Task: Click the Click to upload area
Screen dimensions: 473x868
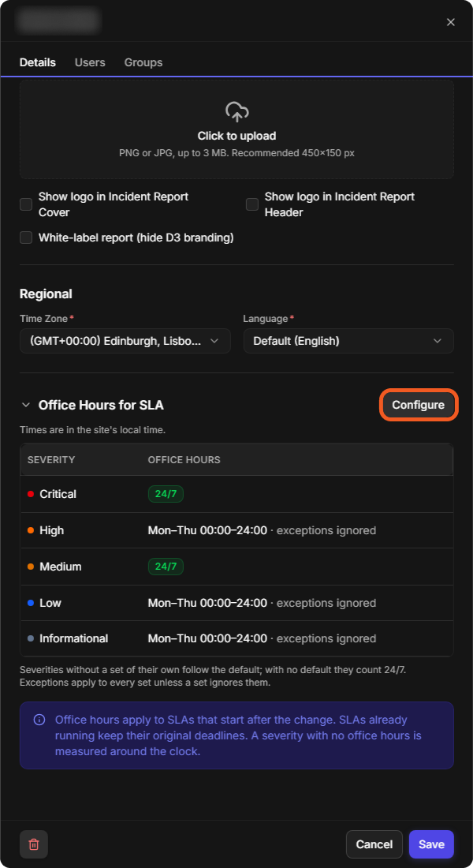Action: click(236, 129)
